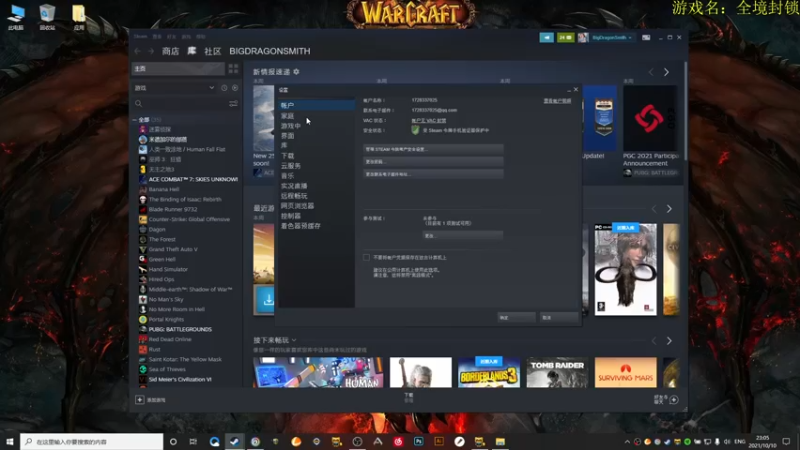
Task: Open the 商店 tab in Steam
Action: (x=170, y=51)
